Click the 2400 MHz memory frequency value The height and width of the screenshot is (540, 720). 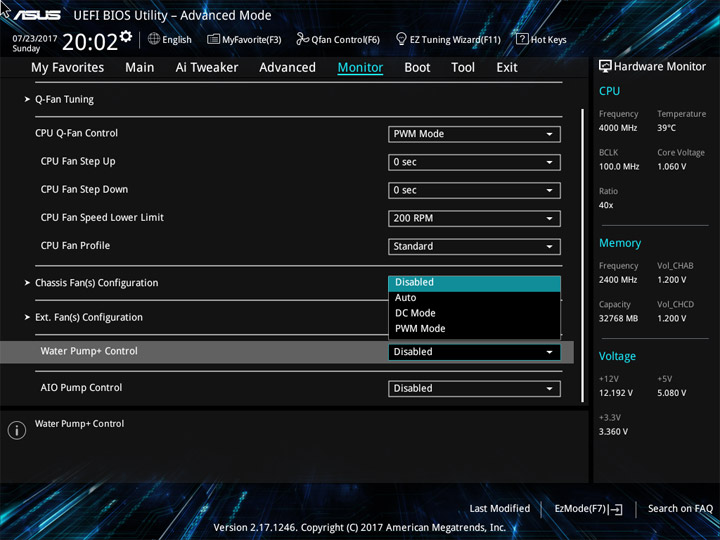tap(618, 280)
